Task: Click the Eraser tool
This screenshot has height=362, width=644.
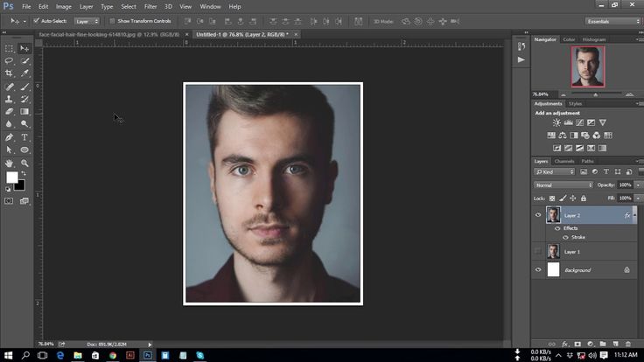Action: [x=10, y=112]
